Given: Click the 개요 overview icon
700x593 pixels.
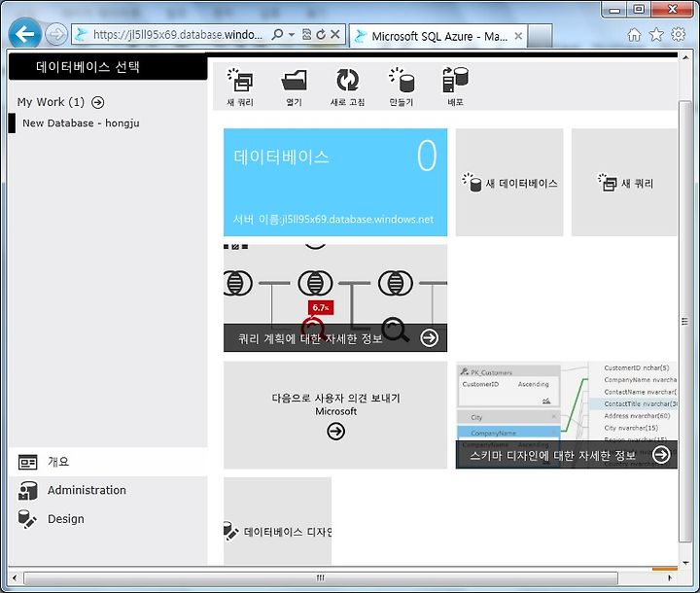Looking at the screenshot, I should coord(27,462).
